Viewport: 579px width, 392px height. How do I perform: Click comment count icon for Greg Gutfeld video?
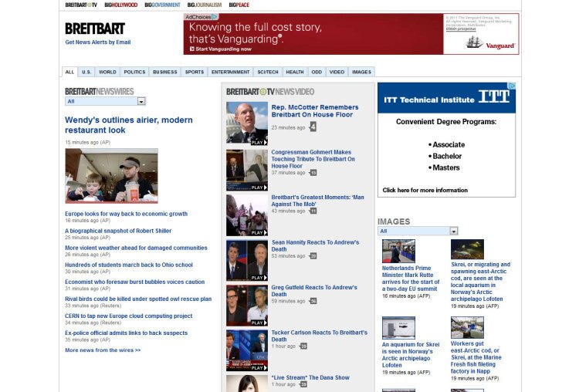coord(313,301)
